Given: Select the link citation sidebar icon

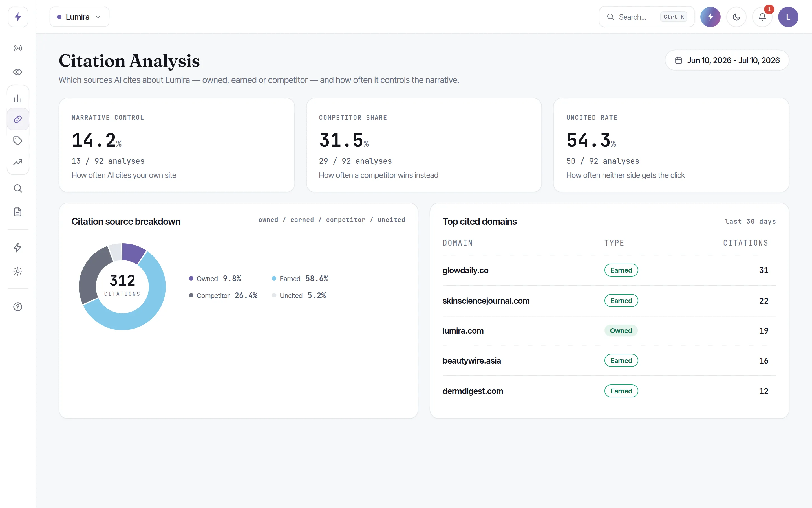Looking at the screenshot, I should pos(18,119).
